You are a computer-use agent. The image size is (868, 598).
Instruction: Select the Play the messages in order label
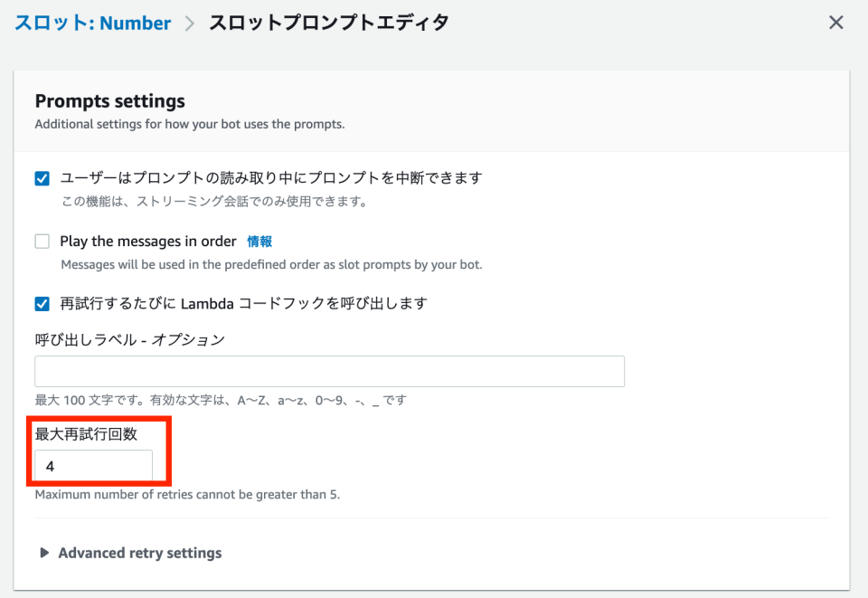point(150,241)
